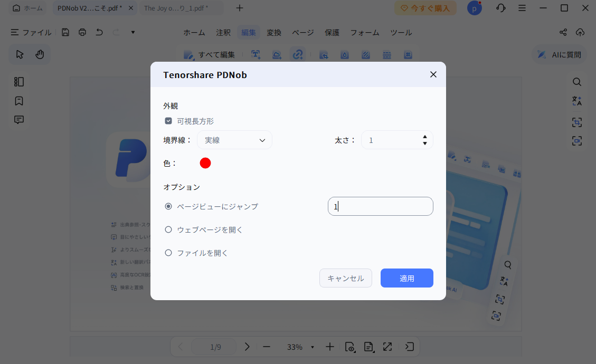Open the link color swatch
The width and height of the screenshot is (596, 364).
pos(205,162)
